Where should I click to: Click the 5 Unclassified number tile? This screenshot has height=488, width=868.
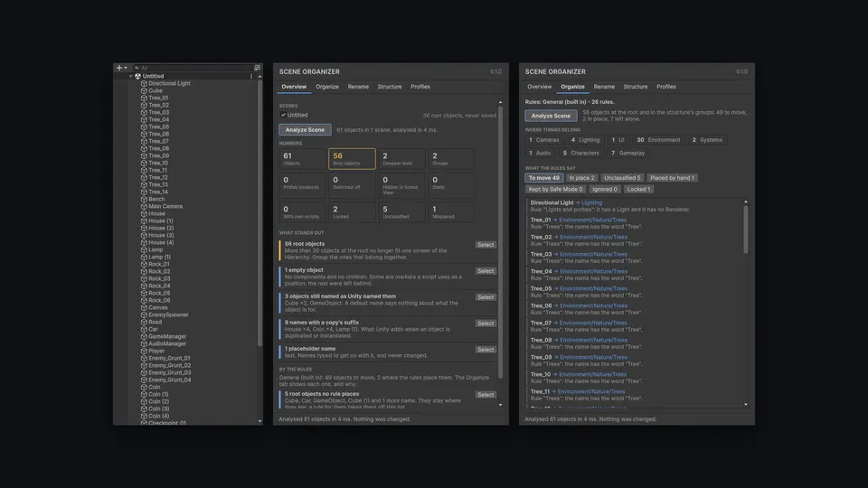click(x=401, y=211)
